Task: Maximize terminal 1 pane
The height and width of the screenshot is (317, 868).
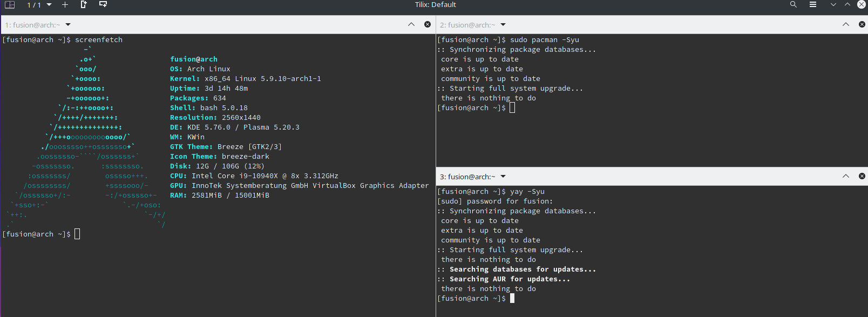Action: point(411,24)
